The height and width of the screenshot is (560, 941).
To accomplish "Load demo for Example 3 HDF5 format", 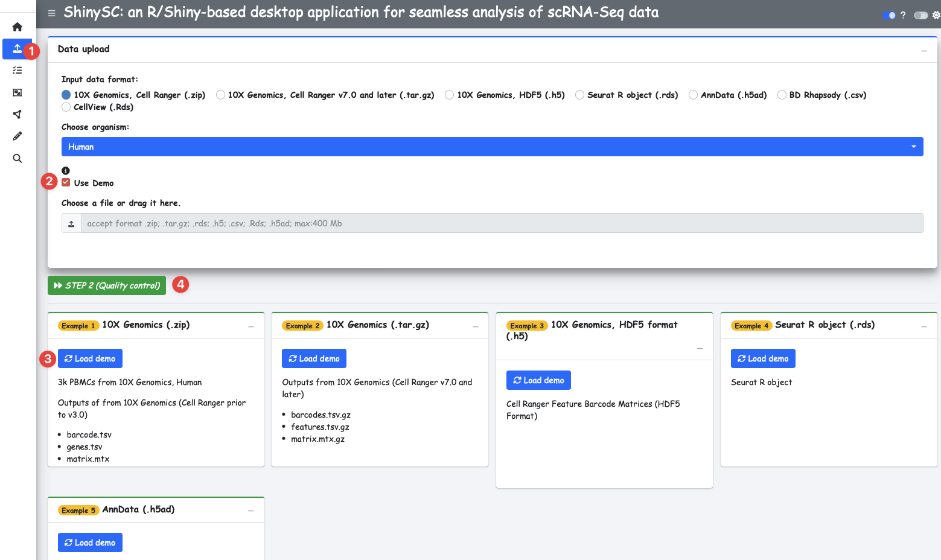I will click(538, 380).
